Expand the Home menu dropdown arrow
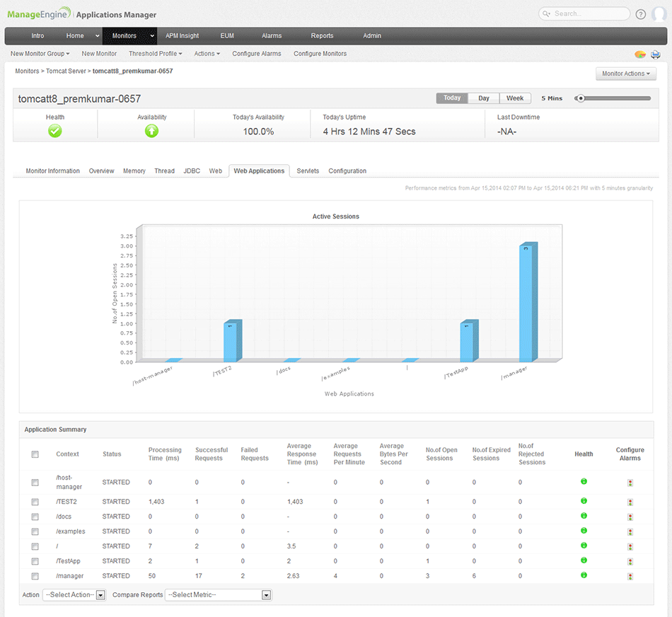The image size is (672, 617). coord(98,36)
